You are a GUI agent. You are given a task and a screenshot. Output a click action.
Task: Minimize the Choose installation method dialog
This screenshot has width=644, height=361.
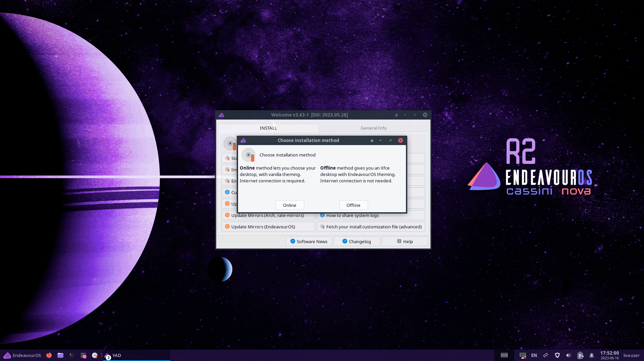pos(380,140)
